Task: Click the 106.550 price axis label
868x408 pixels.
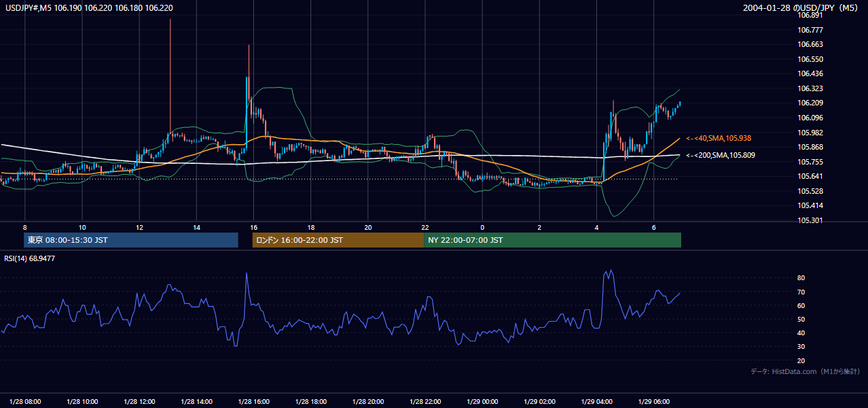Action: pyautogui.click(x=810, y=59)
